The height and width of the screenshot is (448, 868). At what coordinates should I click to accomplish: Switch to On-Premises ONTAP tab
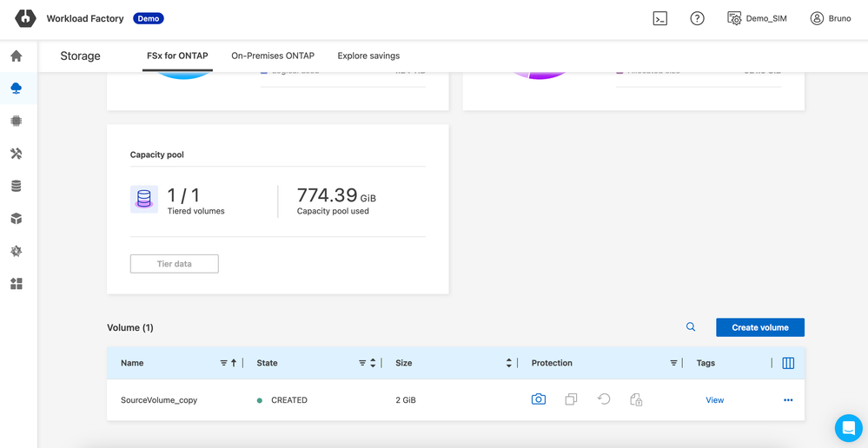(x=273, y=56)
